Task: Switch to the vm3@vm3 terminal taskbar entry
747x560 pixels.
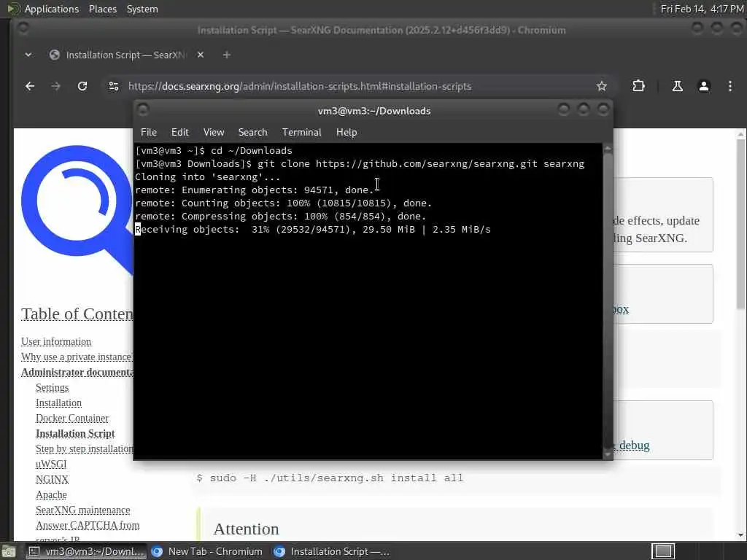Action: [x=86, y=551]
